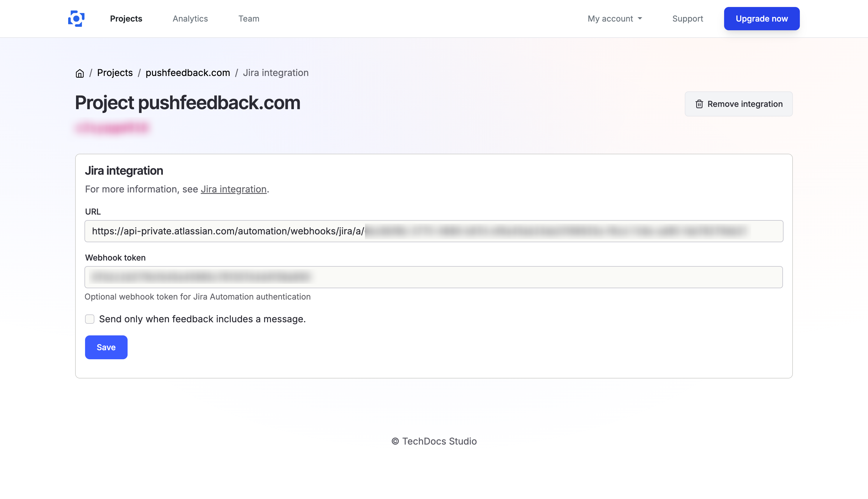This screenshot has width=868, height=499.
Task: Click the Upgrade now button
Action: click(762, 19)
